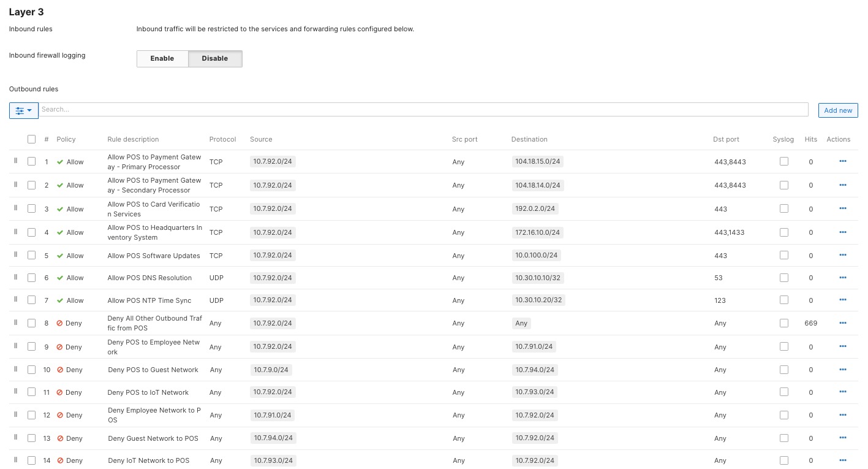Click the Disable option for inbound firewall logging
The height and width of the screenshot is (469, 868).
(214, 58)
